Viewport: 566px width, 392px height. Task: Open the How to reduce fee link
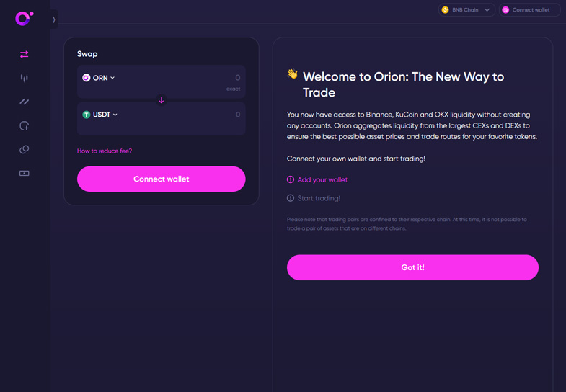105,151
